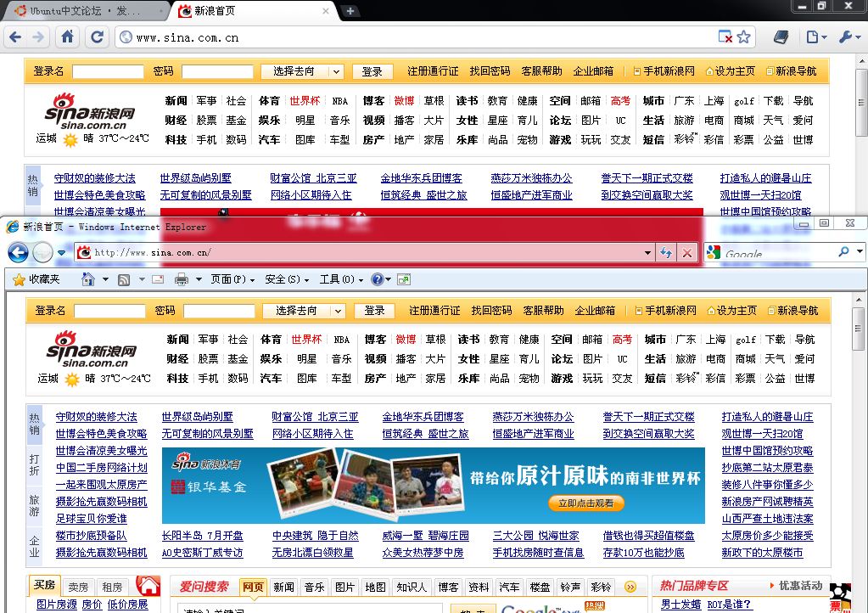The image size is (868, 613).
Task: Select the 买房 tab in the IE page
Action: click(44, 585)
